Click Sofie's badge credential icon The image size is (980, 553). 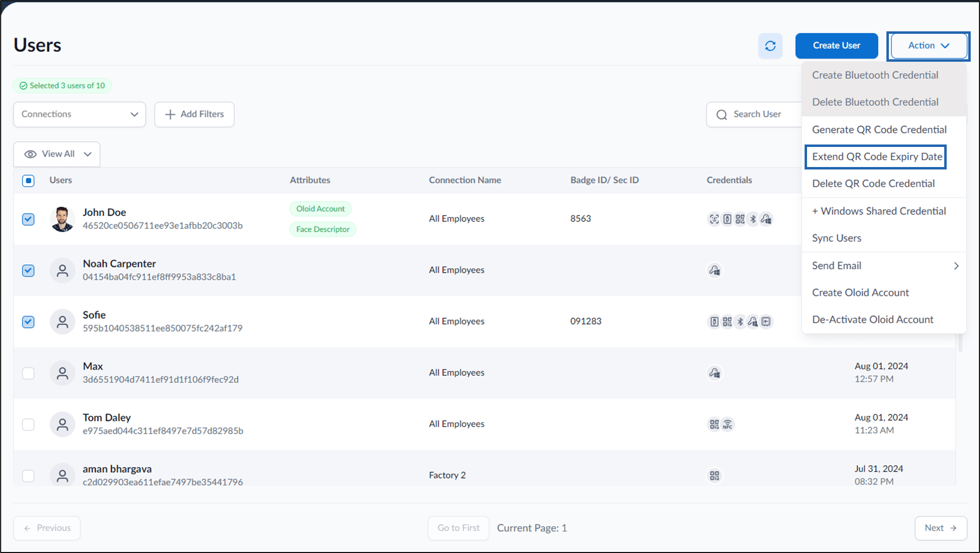714,322
